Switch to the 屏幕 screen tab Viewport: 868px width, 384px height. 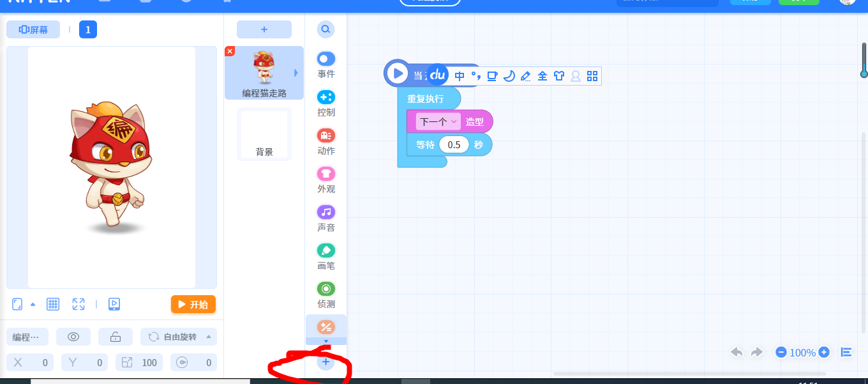pos(33,29)
